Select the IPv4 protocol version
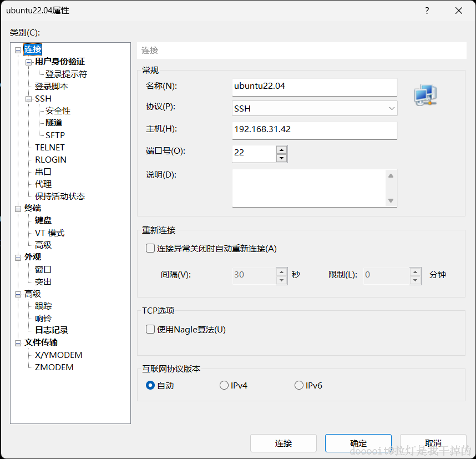The height and width of the screenshot is (459, 476). coord(224,385)
